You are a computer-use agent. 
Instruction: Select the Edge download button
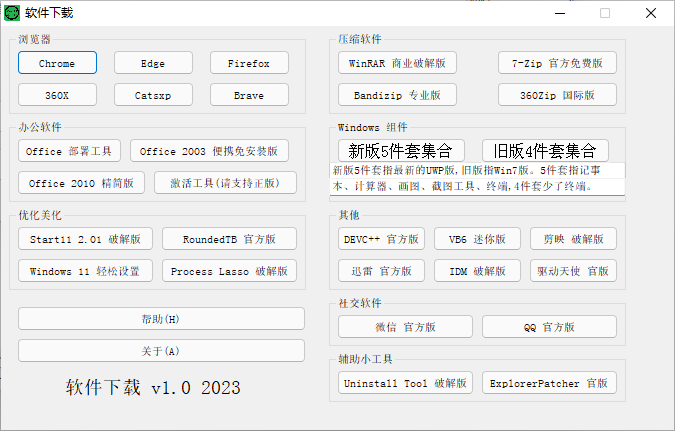pos(153,63)
